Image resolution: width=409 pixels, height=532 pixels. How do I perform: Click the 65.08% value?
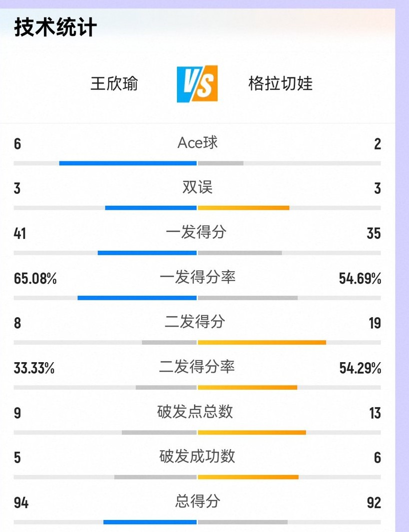(35, 278)
